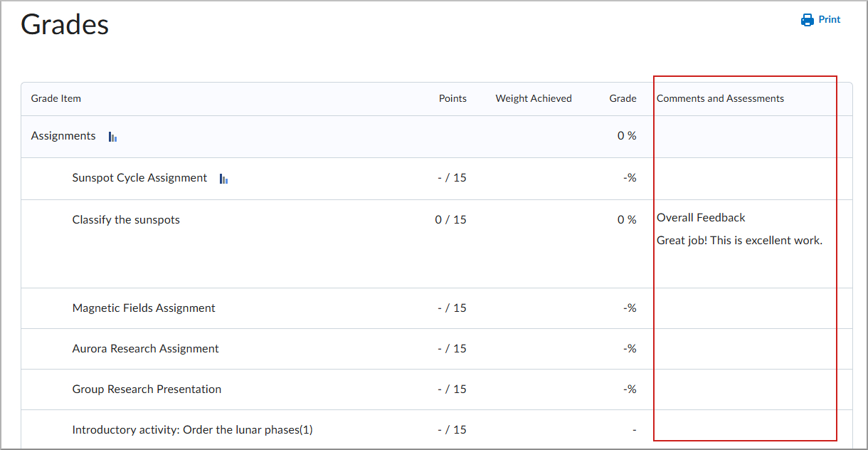868x450 pixels.
Task: Select Aurora Research Assignment row
Action: coord(145,349)
